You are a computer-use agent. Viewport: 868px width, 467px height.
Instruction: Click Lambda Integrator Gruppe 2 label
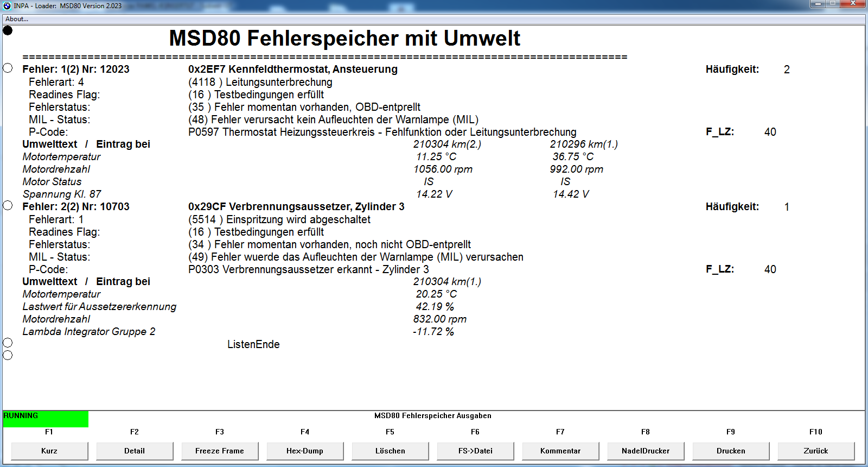coord(89,331)
